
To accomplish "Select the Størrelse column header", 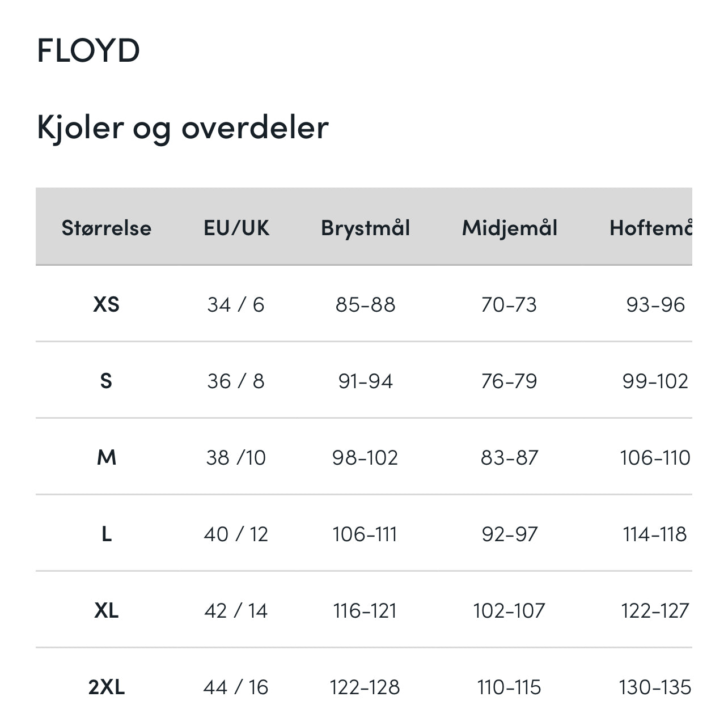I will (107, 228).
